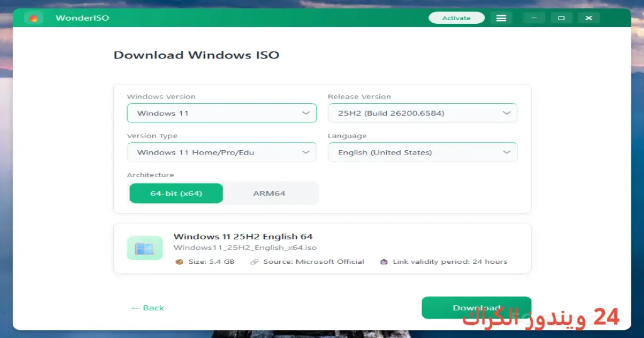This screenshot has height=338, width=644.
Task: Close the WonderISO window
Action: (589, 18)
